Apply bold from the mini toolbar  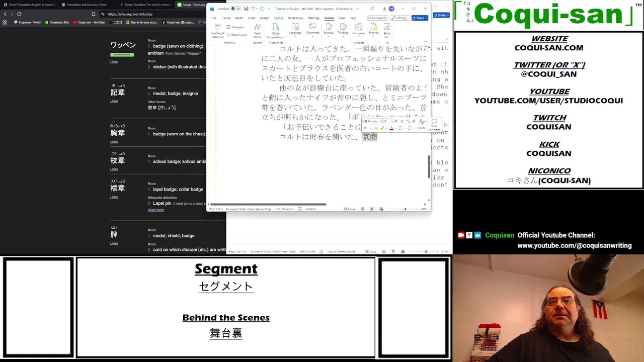point(365,128)
